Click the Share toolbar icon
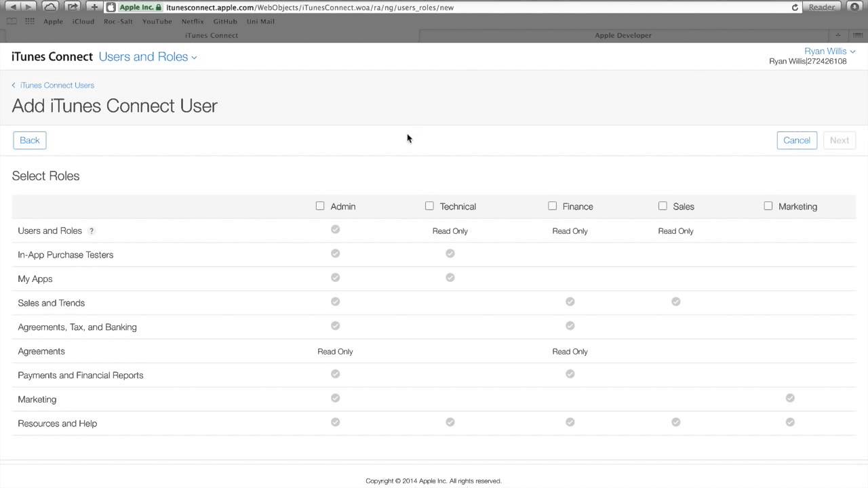The height and width of the screenshot is (488, 868). tap(73, 7)
